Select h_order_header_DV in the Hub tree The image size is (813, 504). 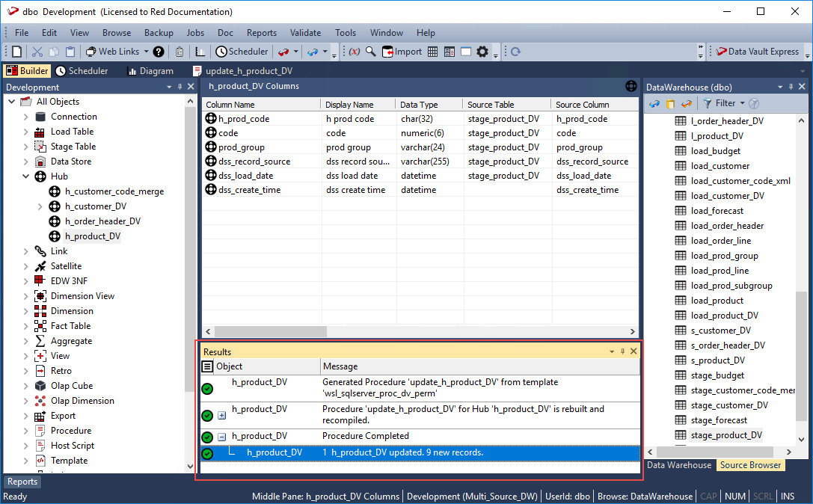102,221
